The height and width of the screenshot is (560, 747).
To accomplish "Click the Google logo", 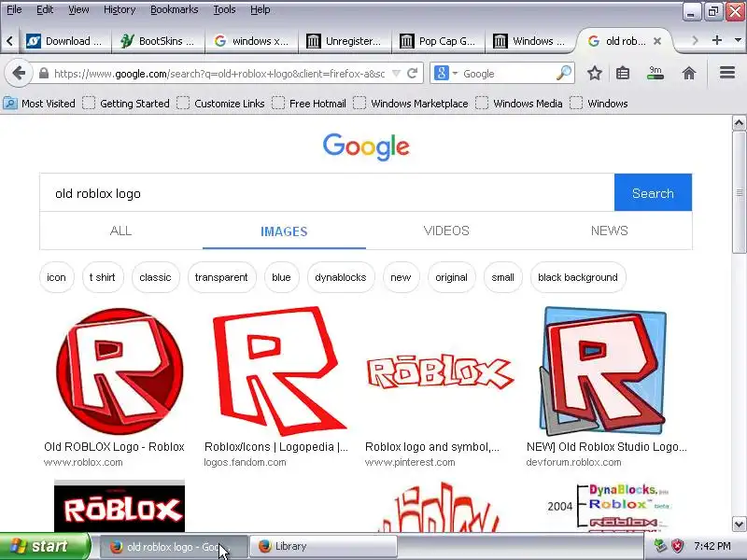I will coord(366,147).
